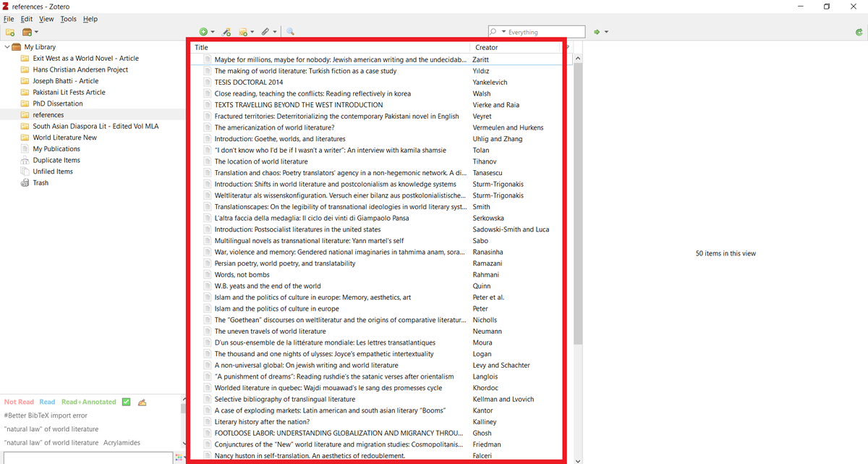This screenshot has width=868, height=464.
Task: Select the #Better BibTeX import error tag
Action: pos(46,416)
